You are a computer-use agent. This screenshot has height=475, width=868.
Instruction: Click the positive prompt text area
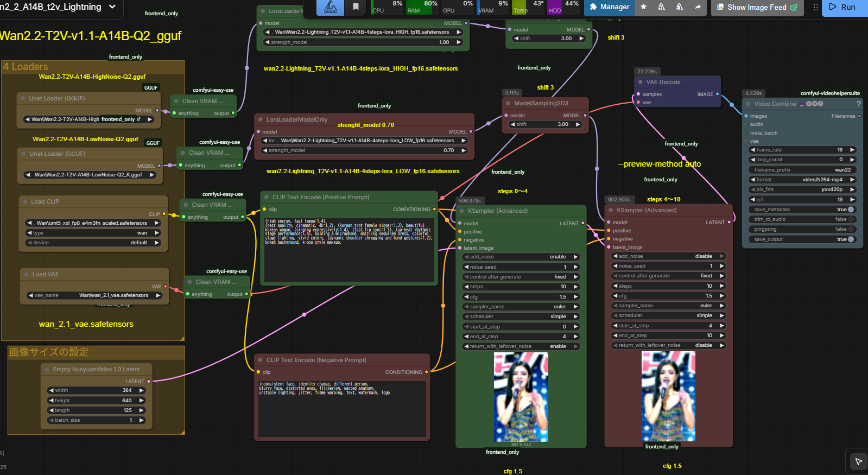(x=349, y=250)
